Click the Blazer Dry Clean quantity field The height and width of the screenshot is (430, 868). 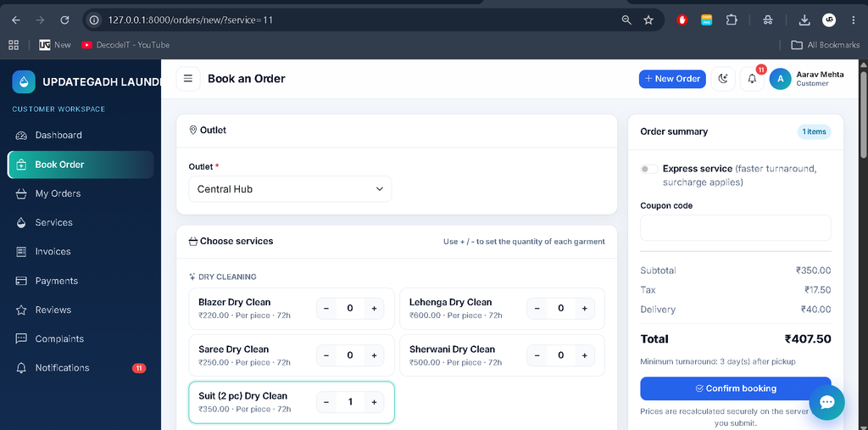point(350,308)
